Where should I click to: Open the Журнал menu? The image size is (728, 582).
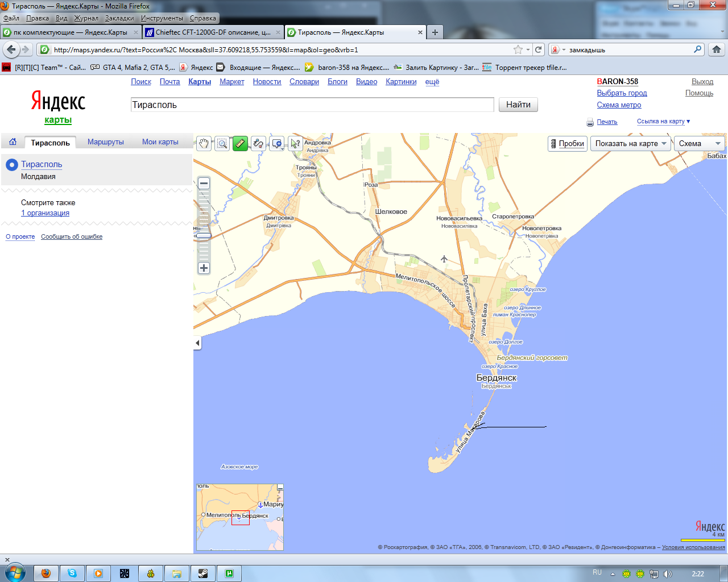(86, 18)
